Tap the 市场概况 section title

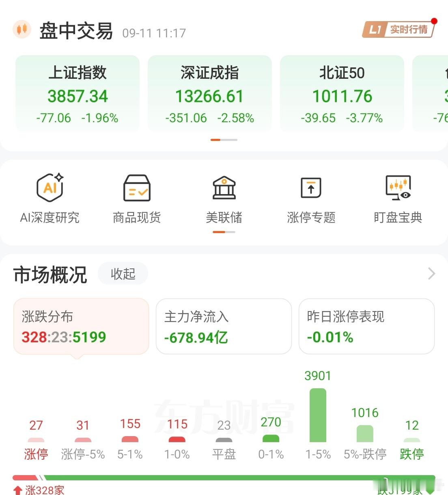50,275
